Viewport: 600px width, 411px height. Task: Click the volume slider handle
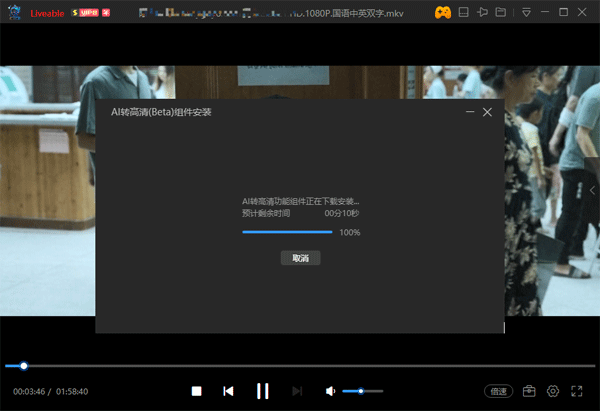[361, 391]
